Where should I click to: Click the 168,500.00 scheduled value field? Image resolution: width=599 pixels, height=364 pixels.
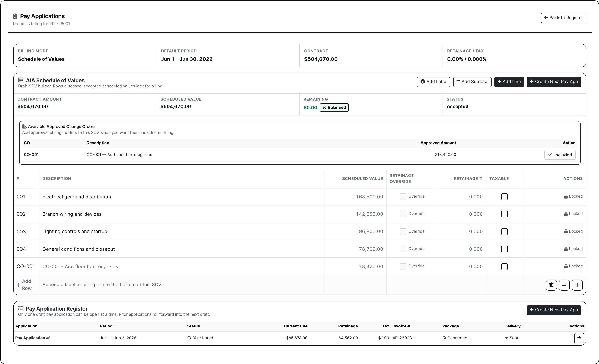point(355,197)
